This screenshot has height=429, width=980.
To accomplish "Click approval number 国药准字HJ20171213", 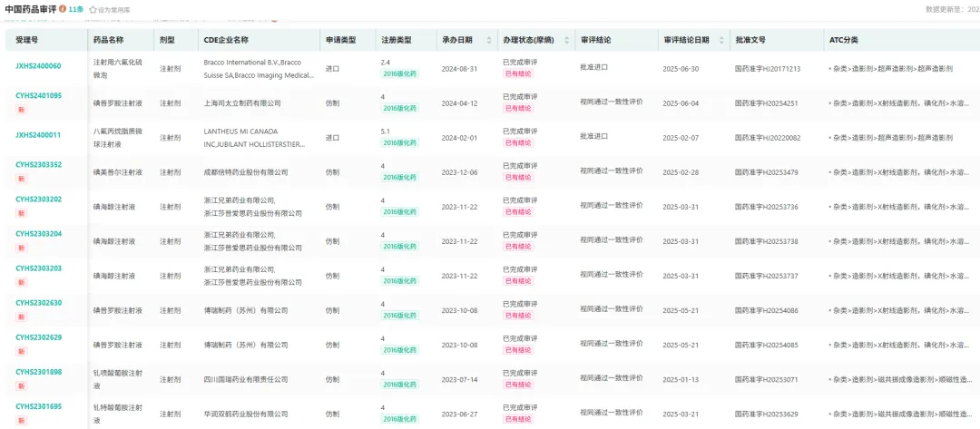I will [768, 69].
